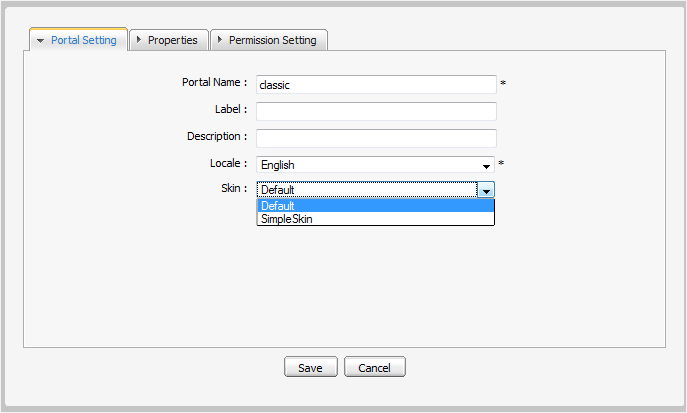Click the Skin combo box field

tap(366, 189)
